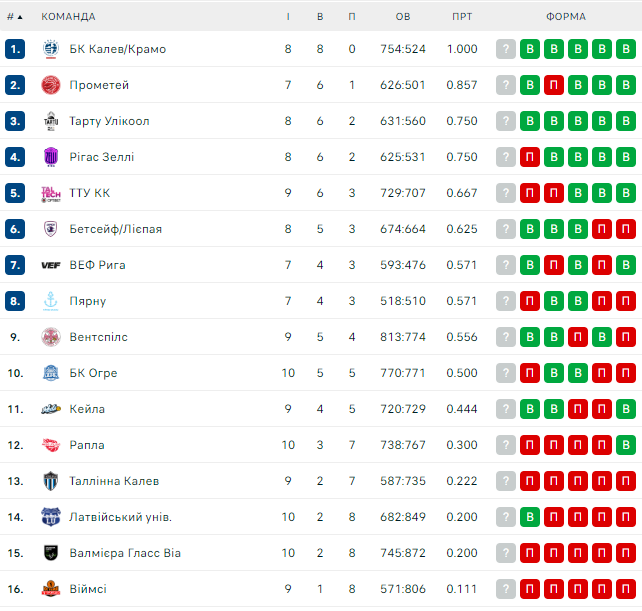642x611 pixels.
Task: Click Латвійський унів. green В win badge
Action: [530, 517]
